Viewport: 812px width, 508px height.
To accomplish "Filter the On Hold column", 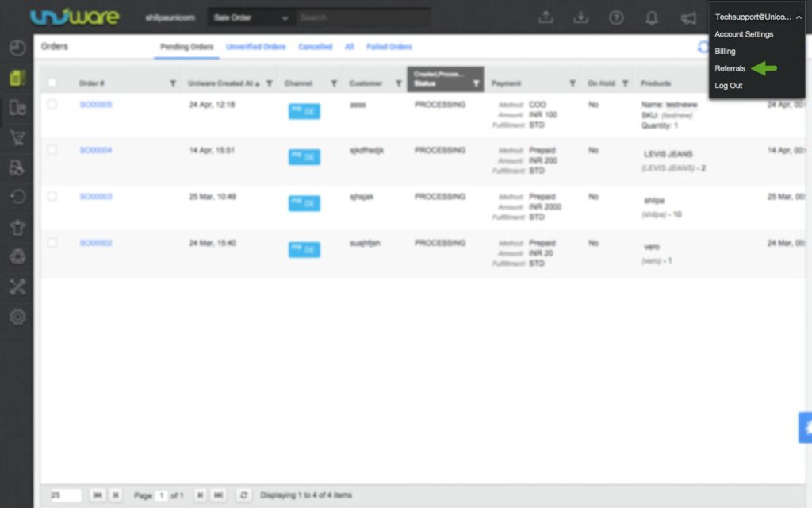I will 625,83.
